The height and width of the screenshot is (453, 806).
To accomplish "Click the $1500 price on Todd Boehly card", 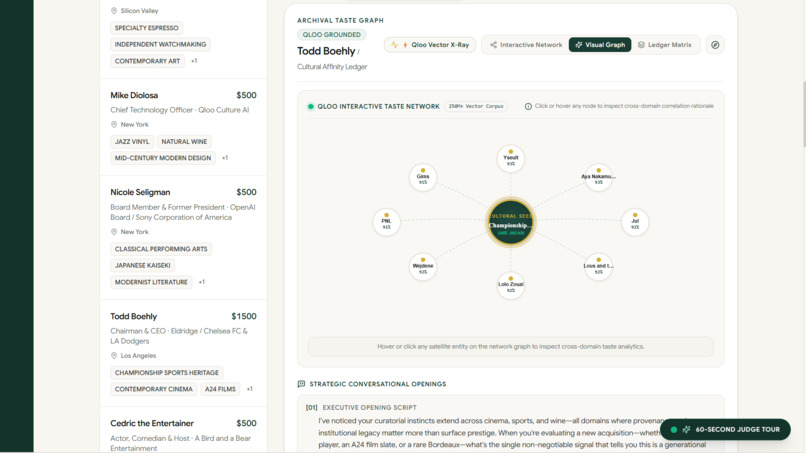I will [244, 316].
